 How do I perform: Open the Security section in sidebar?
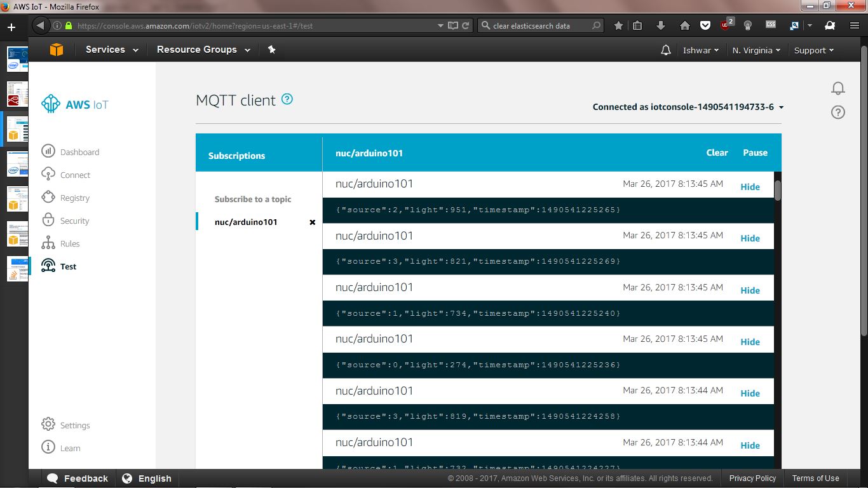pos(65,220)
